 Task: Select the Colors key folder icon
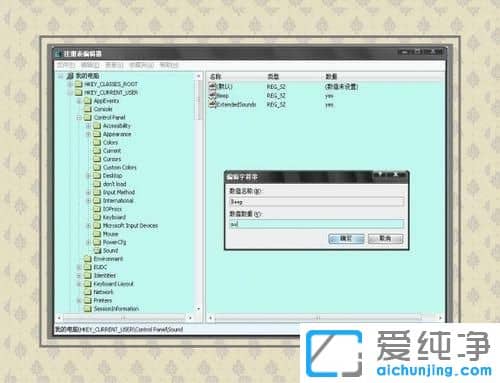[x=97, y=142]
